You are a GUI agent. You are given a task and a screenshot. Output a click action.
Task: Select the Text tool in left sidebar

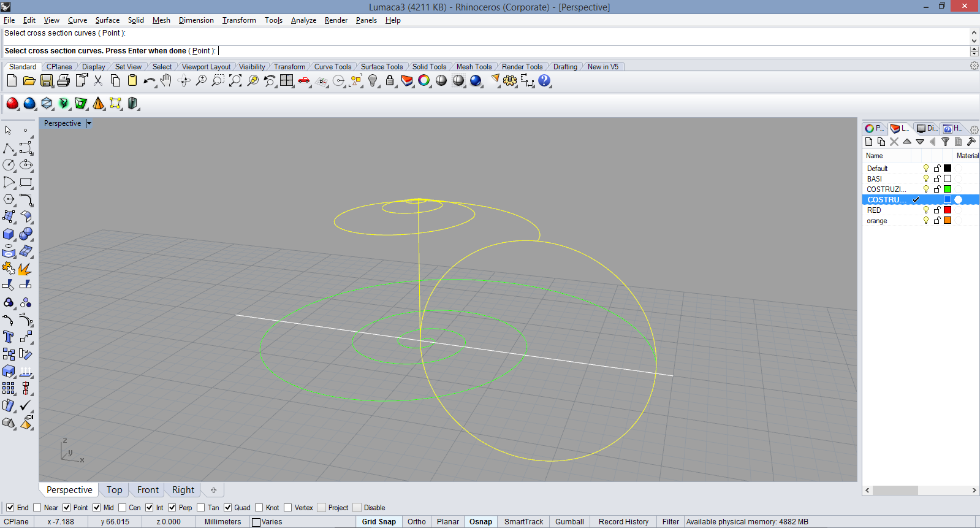[9, 337]
